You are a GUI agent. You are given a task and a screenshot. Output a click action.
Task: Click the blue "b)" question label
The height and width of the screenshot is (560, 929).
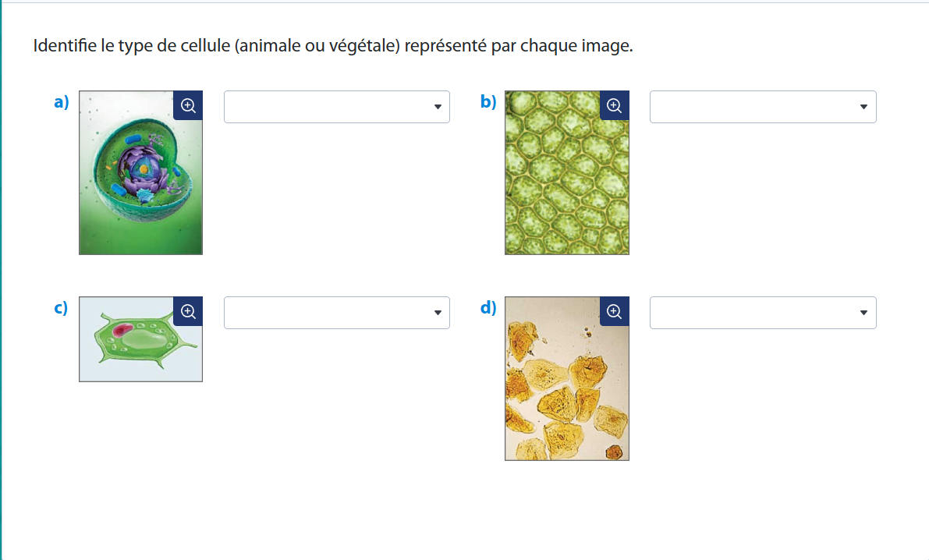coord(488,101)
